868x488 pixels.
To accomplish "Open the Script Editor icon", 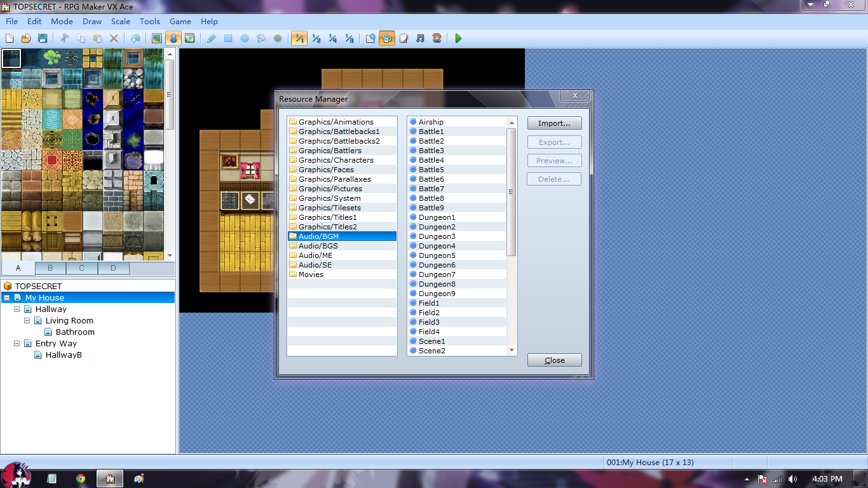I will tap(403, 38).
